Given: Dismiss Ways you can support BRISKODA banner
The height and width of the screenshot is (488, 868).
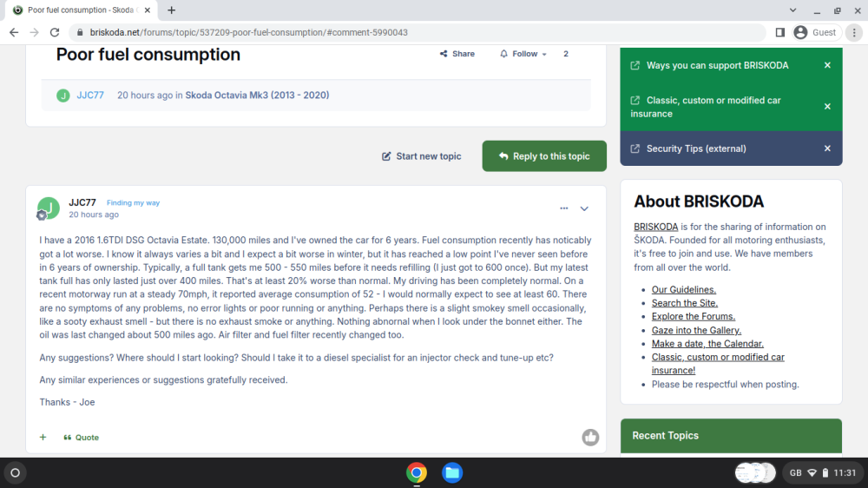Looking at the screenshot, I should point(827,65).
